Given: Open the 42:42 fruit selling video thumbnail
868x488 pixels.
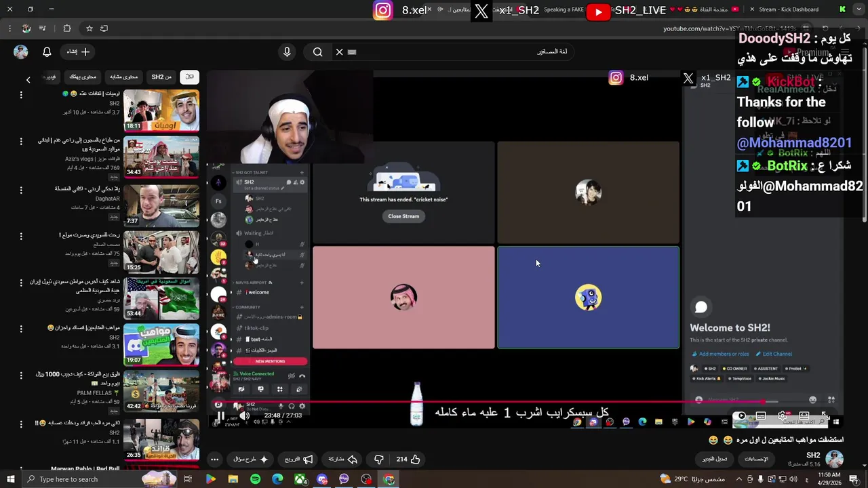Looking at the screenshot, I should tap(161, 390).
